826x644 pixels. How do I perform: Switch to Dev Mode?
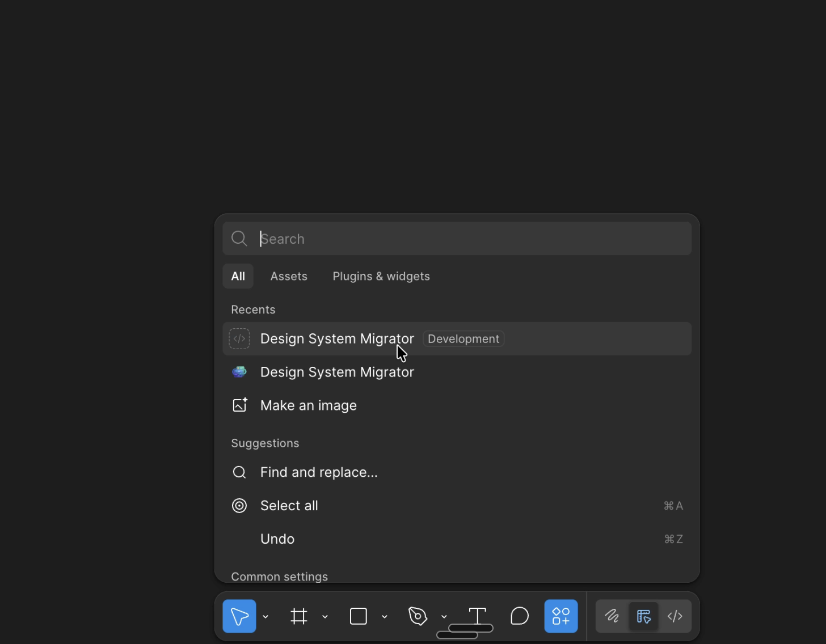tap(675, 616)
